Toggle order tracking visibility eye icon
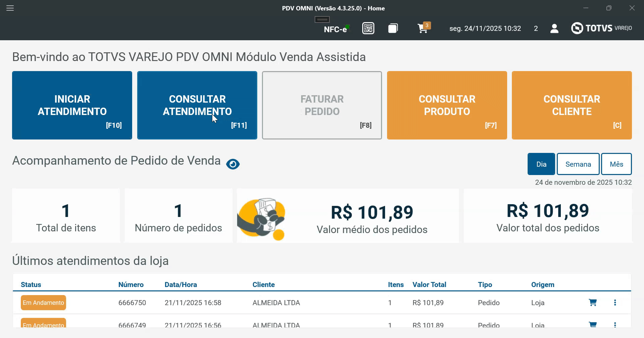 click(x=233, y=164)
